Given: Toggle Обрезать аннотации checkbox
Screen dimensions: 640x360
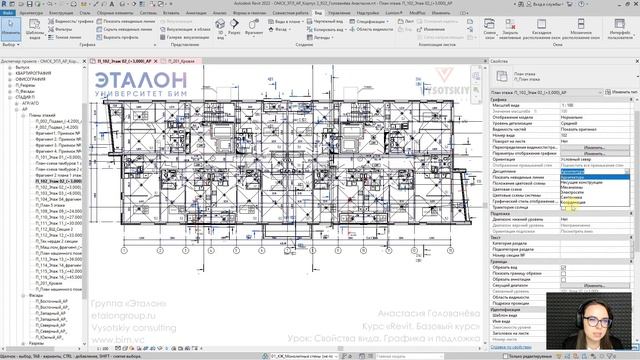Looking at the screenshot, I should pyautogui.click(x=563, y=280).
